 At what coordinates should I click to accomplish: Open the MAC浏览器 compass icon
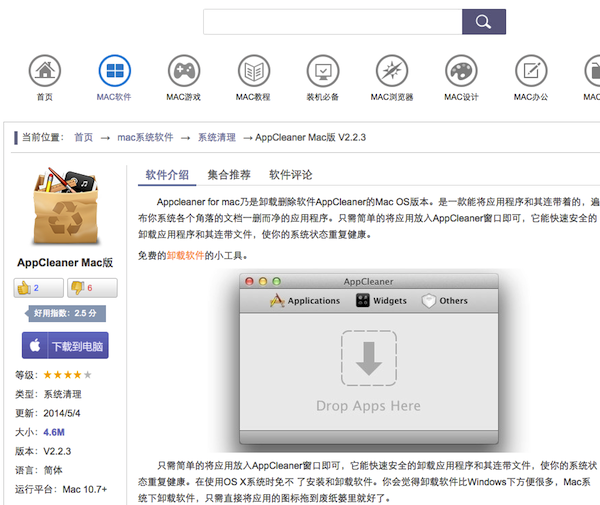392,71
